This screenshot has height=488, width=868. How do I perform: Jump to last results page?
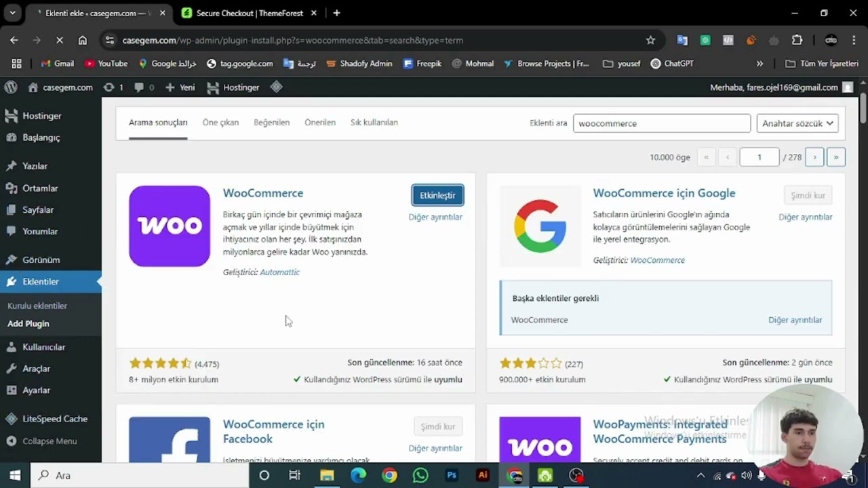click(x=835, y=157)
